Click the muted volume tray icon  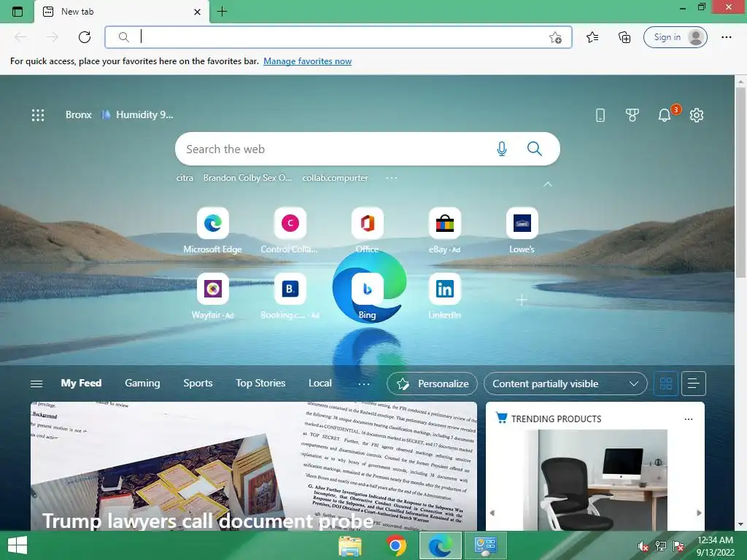[x=643, y=546]
